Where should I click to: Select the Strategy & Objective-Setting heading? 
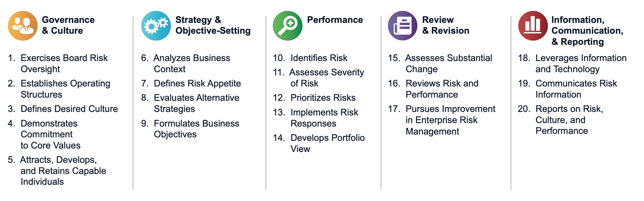[213, 25]
